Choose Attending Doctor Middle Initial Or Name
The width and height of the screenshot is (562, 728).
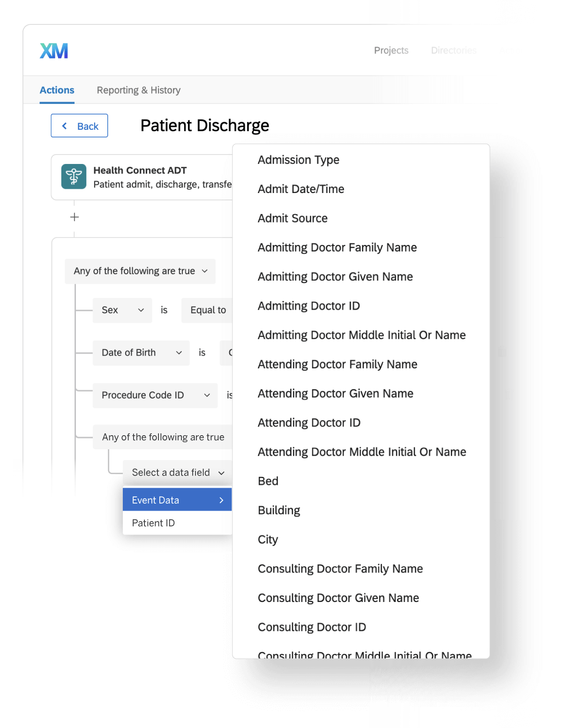tap(361, 452)
